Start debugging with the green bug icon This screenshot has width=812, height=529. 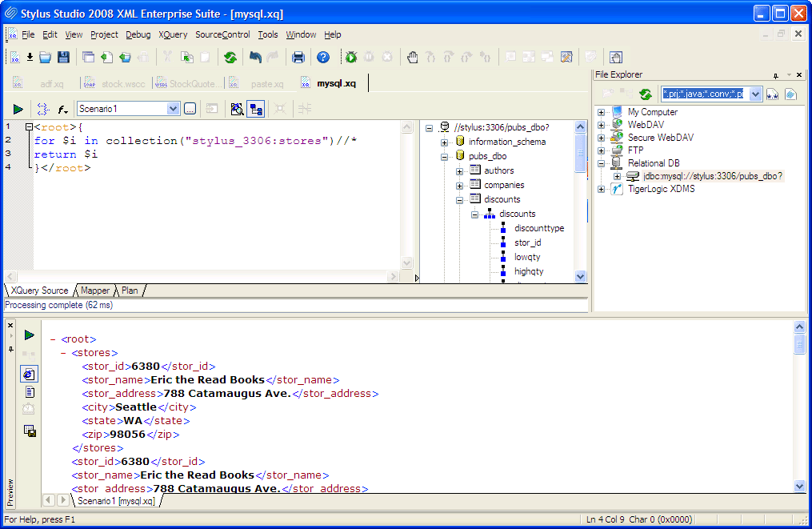click(351, 57)
